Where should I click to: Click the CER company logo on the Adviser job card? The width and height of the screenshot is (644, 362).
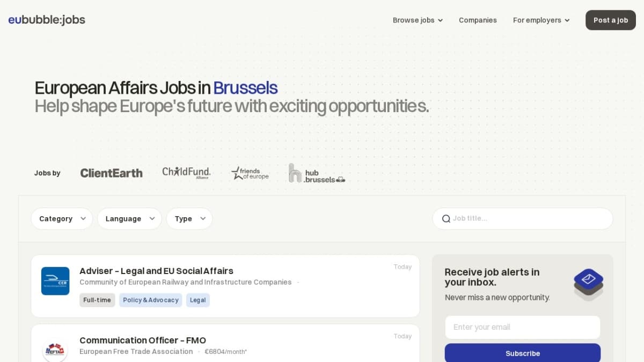pos(55,280)
